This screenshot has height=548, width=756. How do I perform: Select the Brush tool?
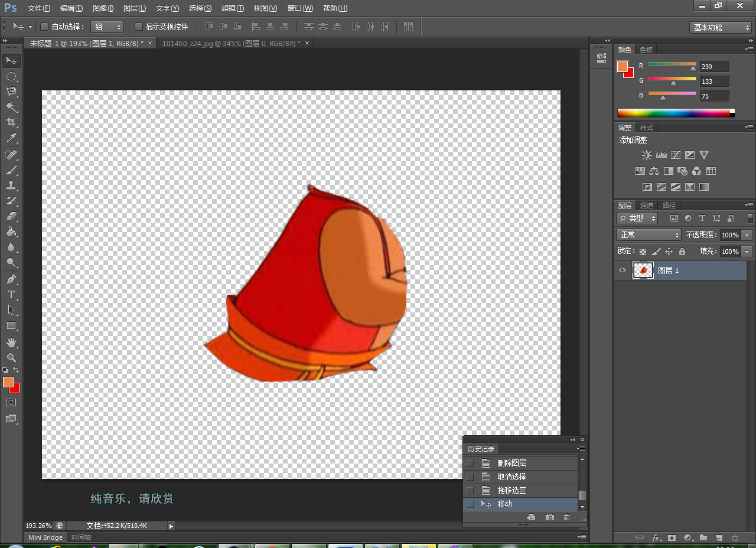(x=11, y=170)
